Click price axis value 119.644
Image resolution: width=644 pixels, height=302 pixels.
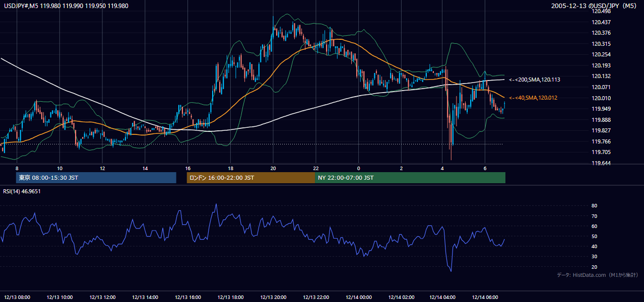coord(601,163)
